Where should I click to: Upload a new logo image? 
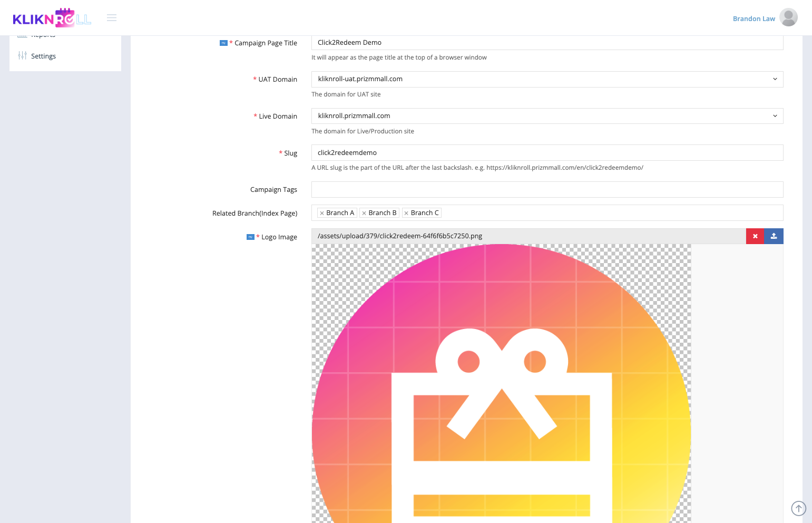[774, 236]
